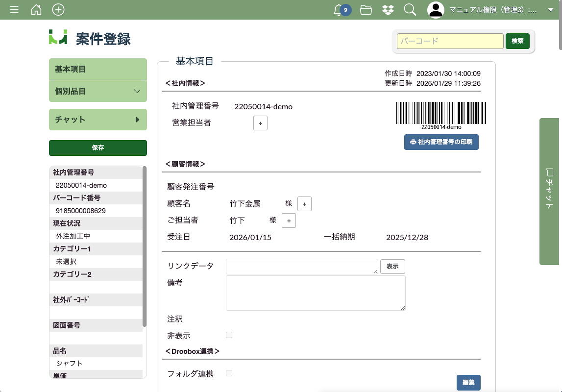
Task: Click the user profile avatar icon
Action: pos(436,10)
